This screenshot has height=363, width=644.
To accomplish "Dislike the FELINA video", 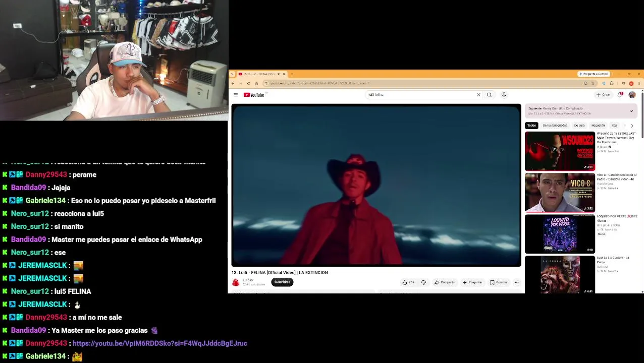I will (x=423, y=282).
